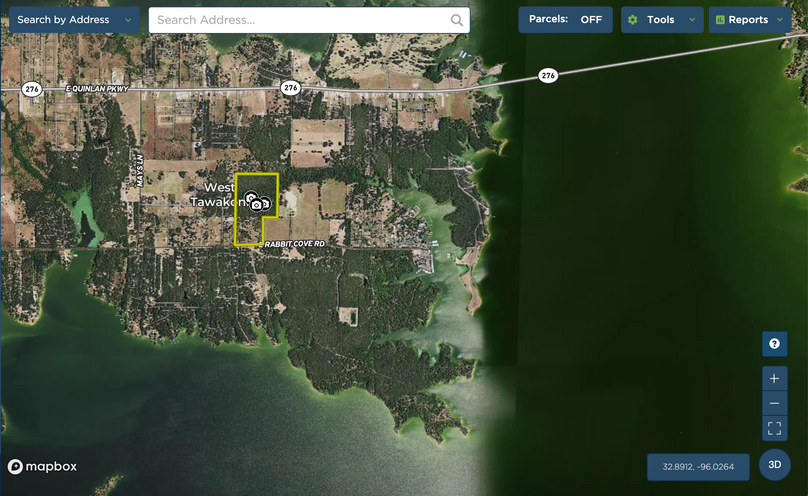Click the Rabbit Cove Rd label
Image resolution: width=808 pixels, height=496 pixels.
coord(295,244)
